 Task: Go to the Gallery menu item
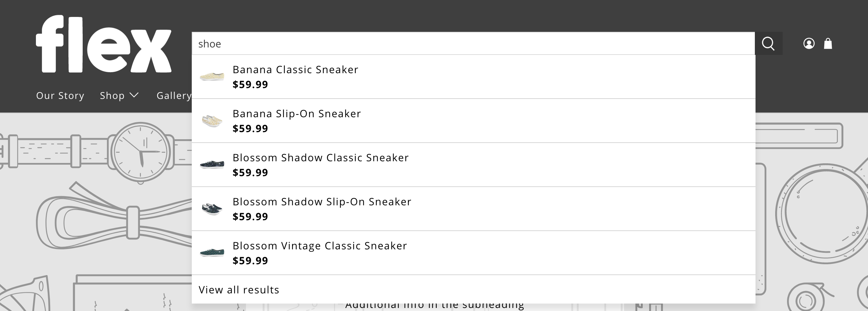click(x=174, y=96)
